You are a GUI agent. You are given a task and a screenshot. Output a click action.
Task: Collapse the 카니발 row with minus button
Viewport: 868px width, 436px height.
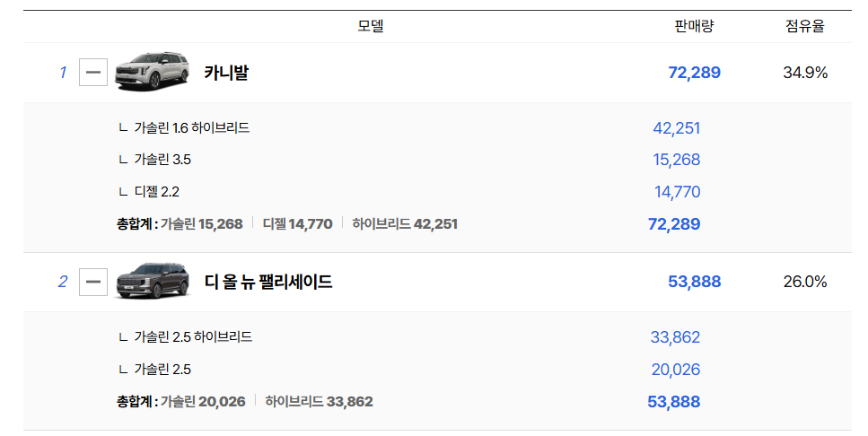(93, 73)
